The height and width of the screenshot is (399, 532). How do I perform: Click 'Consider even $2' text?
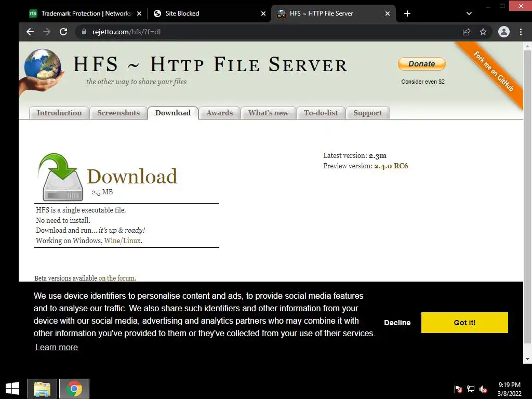pyautogui.click(x=423, y=82)
